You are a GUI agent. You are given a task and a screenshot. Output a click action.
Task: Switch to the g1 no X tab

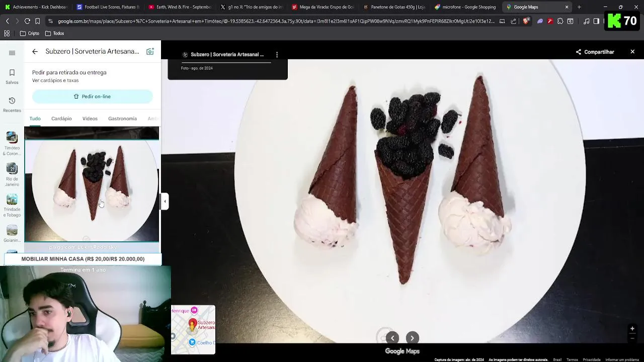251,7
